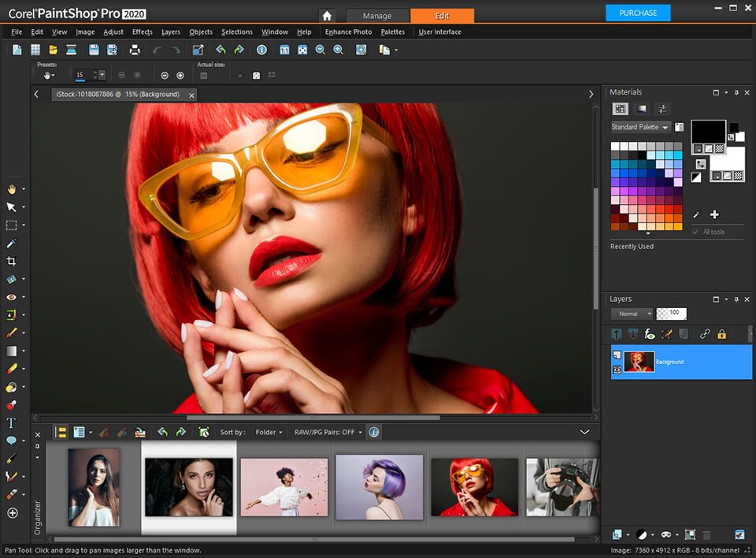This screenshot has width=756, height=558.
Task: Click the Home button near the top
Action: point(327,15)
